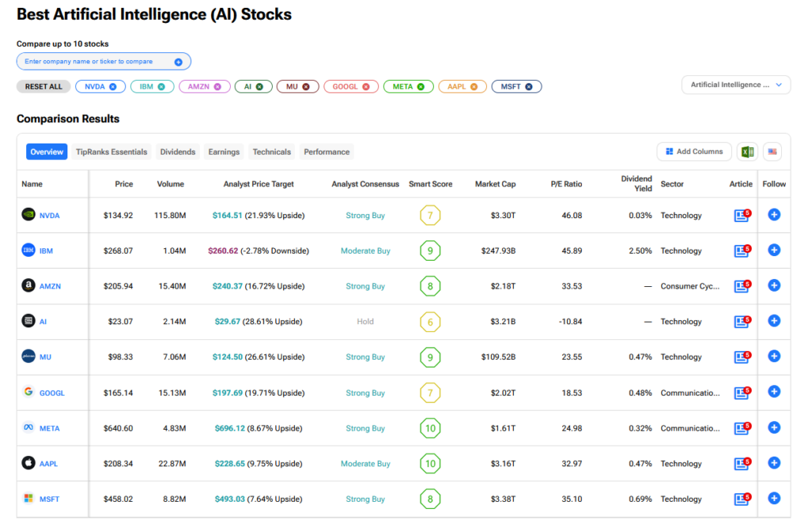Open AMZN article icon

coord(742,286)
